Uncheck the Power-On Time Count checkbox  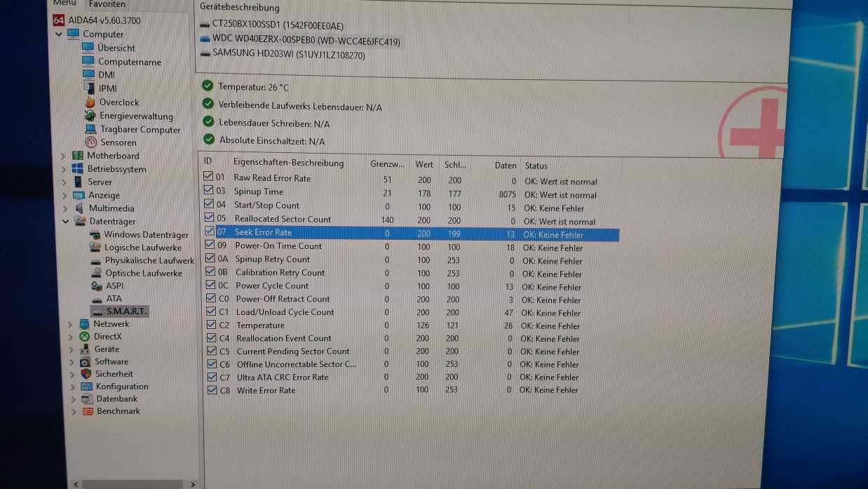pos(210,245)
